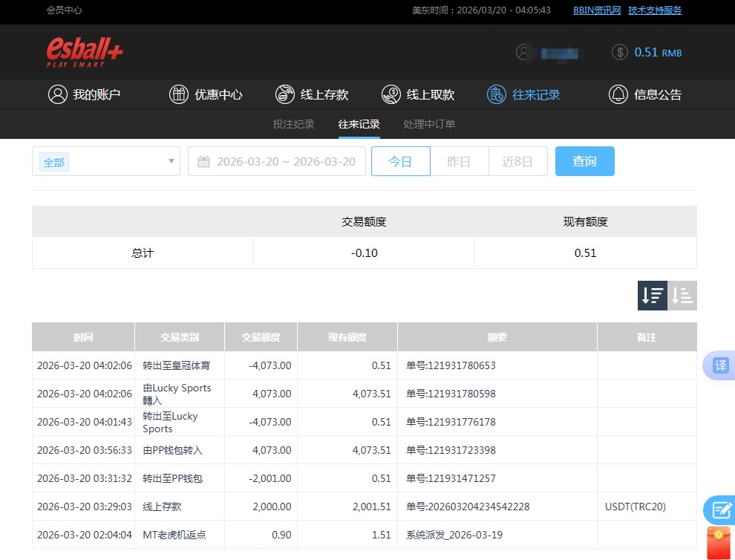Screen dimensions: 735x560
Task: Open the 信息公告 bell icon
Action: pos(618,94)
